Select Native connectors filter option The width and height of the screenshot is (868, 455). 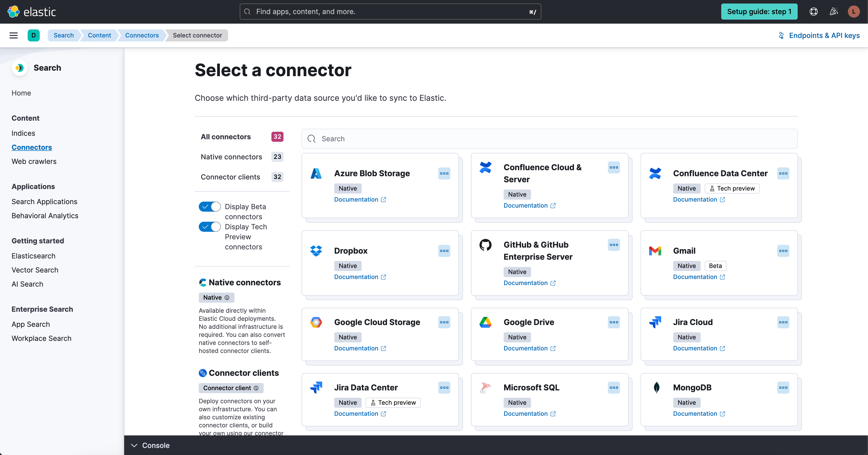click(231, 156)
